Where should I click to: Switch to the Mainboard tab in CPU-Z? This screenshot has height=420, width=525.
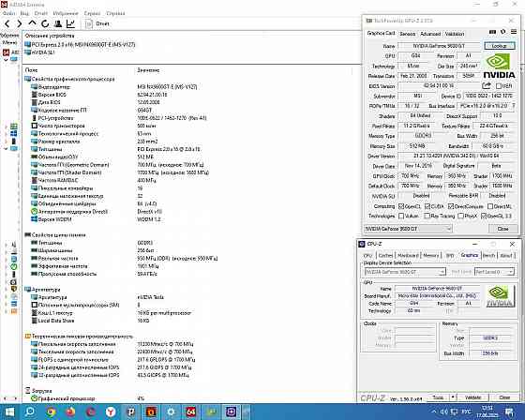click(x=408, y=256)
